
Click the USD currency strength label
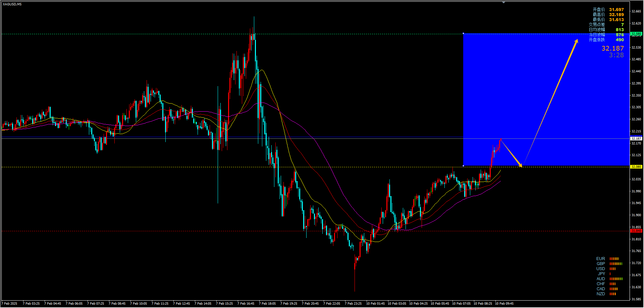[601, 269]
